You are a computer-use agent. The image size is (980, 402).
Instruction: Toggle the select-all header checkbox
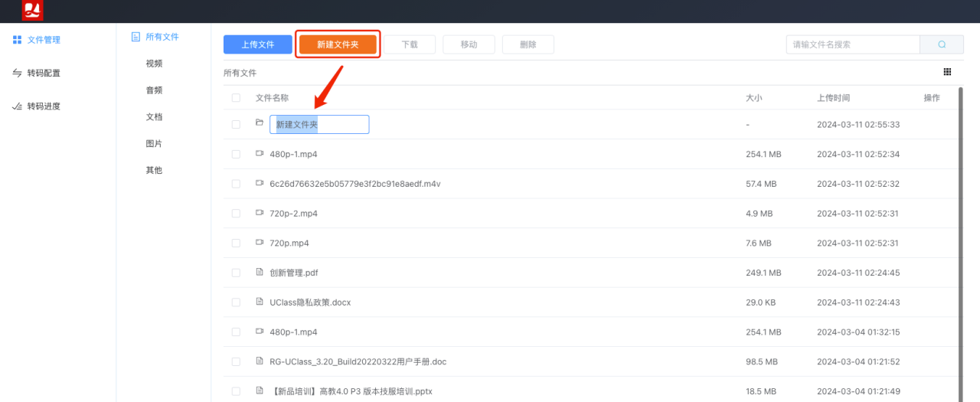coord(236,98)
